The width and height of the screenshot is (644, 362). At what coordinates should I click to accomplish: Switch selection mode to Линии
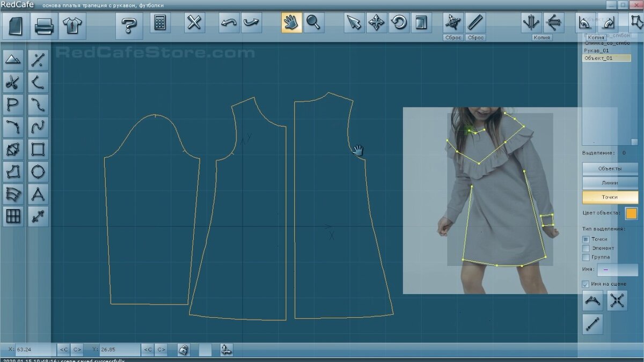click(x=610, y=183)
